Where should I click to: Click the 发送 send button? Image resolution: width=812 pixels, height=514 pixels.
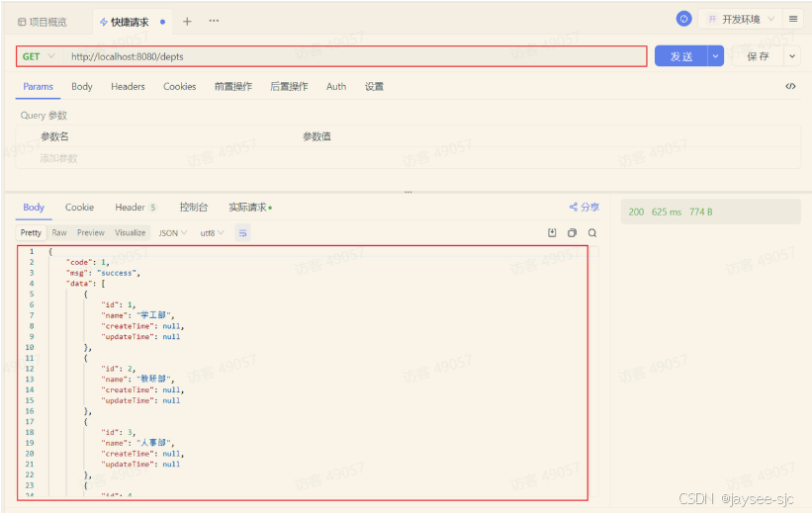(681, 56)
